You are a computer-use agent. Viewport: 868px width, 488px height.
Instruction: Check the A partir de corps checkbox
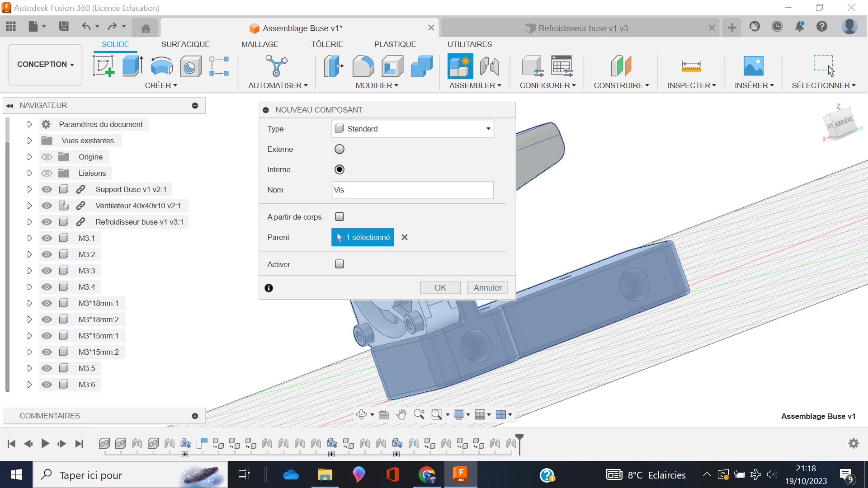coord(340,216)
